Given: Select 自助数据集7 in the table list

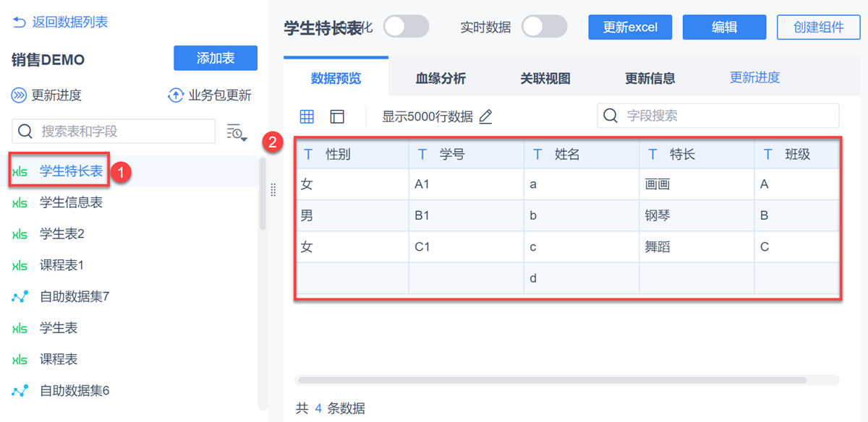Looking at the screenshot, I should 75,296.
